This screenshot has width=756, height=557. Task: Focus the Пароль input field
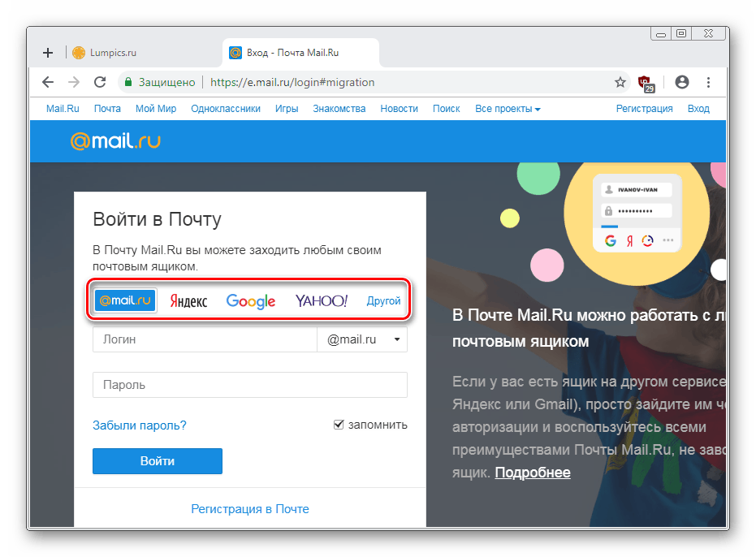tap(250, 385)
